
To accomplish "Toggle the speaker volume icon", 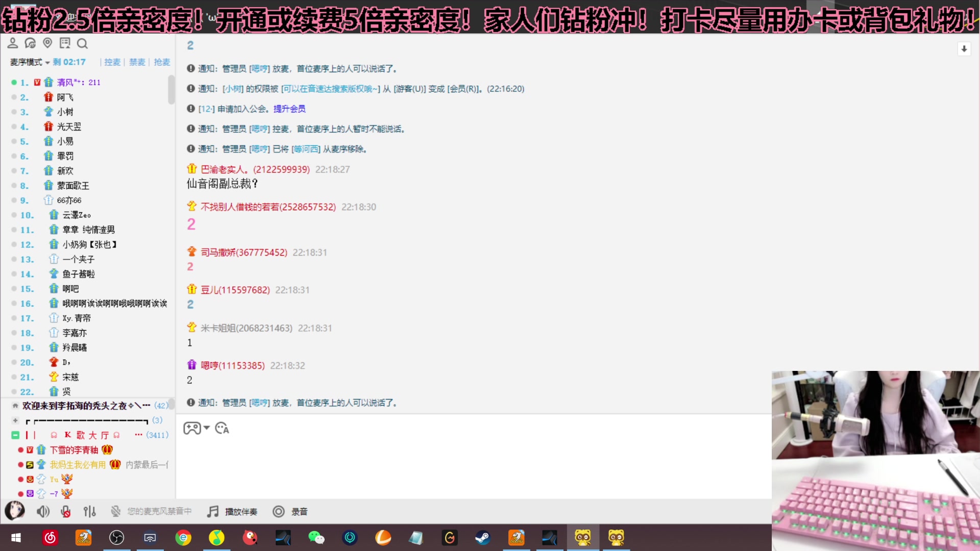I will (x=43, y=511).
